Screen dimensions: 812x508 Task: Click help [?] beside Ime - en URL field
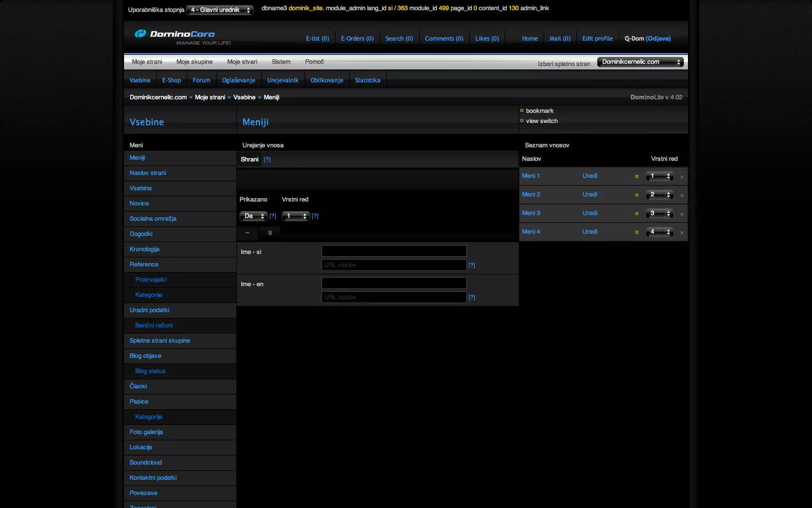point(472,297)
